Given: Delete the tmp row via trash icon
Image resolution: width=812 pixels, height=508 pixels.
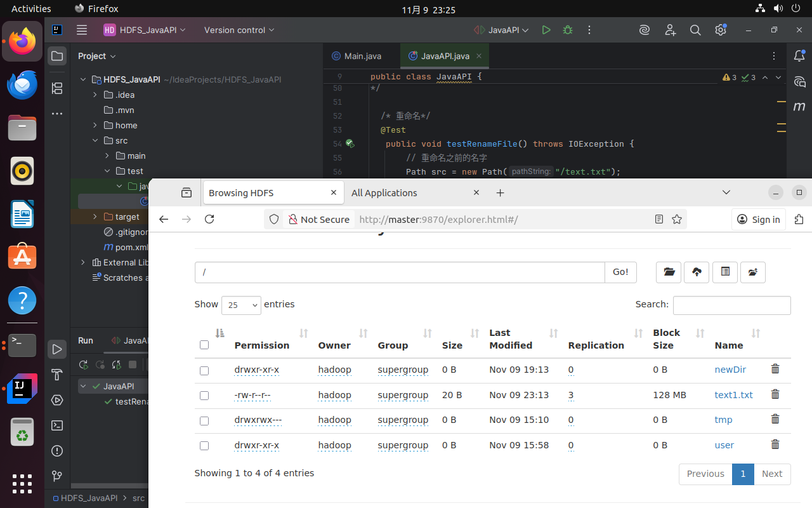Looking at the screenshot, I should coord(775,419).
